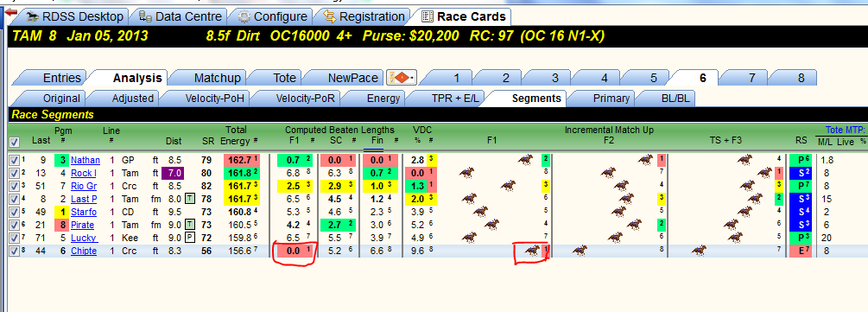
Task: Click the T turf icon in Last P row
Action: (190, 199)
